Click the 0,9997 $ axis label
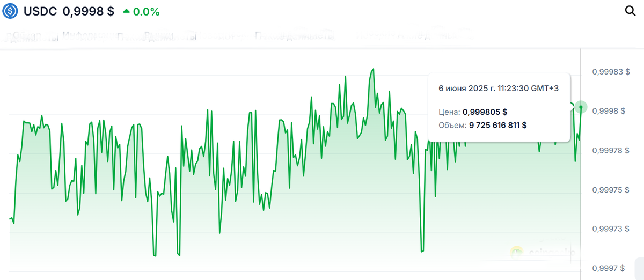This screenshot has height=280, width=644. click(609, 268)
